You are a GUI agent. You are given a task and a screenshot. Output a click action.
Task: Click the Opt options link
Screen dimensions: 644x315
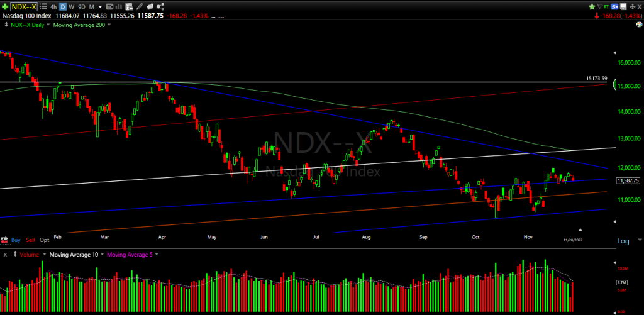45,240
